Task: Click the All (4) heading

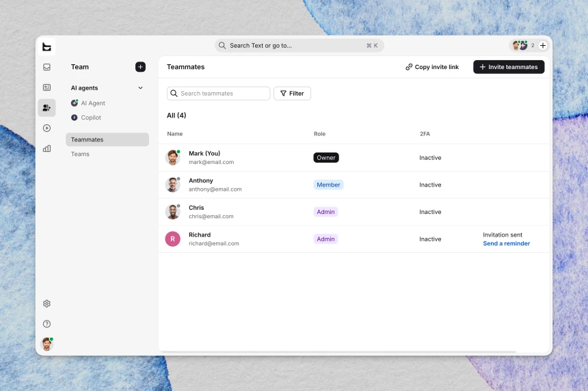Action: pos(176,115)
